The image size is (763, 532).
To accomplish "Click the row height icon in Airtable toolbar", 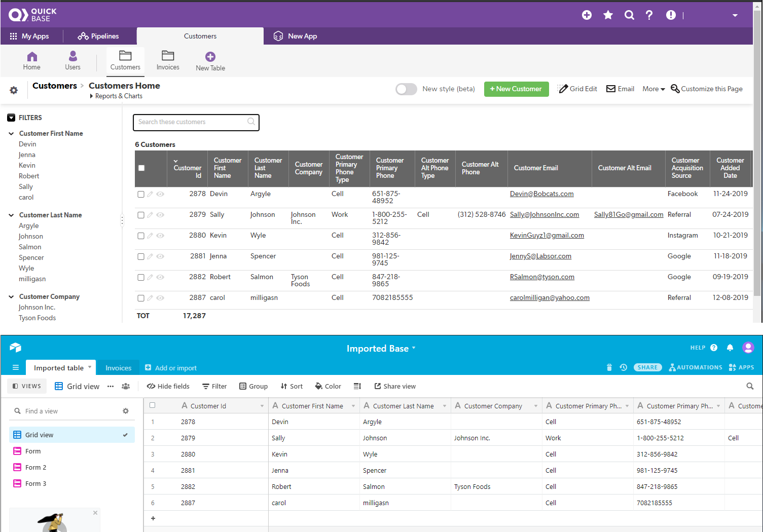I will pos(357,386).
